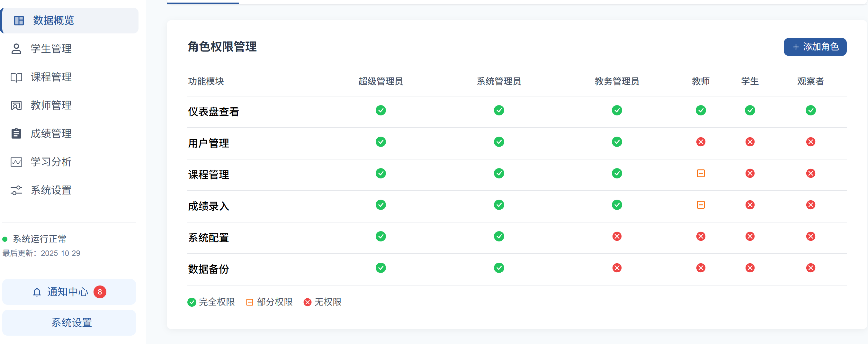Click the red 无权限 legend icon
This screenshot has height=344, width=868.
pyautogui.click(x=307, y=302)
